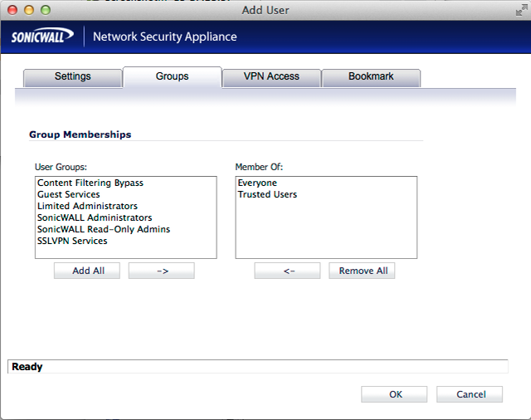This screenshot has height=420, width=531.
Task: Select the Groups tab
Action: (x=172, y=77)
